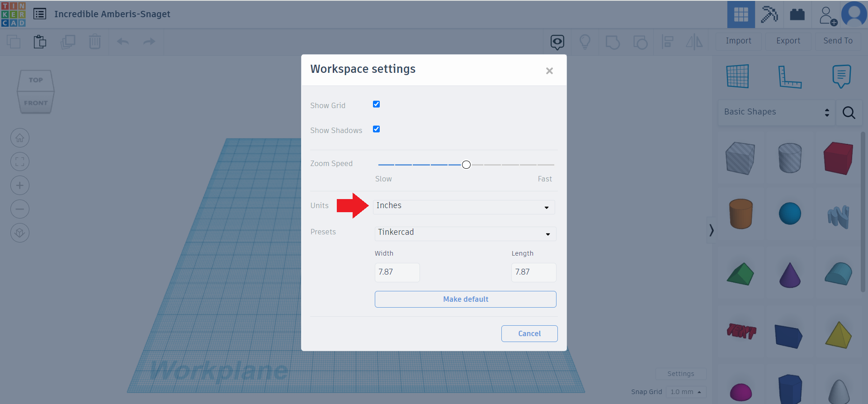This screenshot has height=404, width=868.
Task: Click the duplicate and repeat icon
Action: 68,42
